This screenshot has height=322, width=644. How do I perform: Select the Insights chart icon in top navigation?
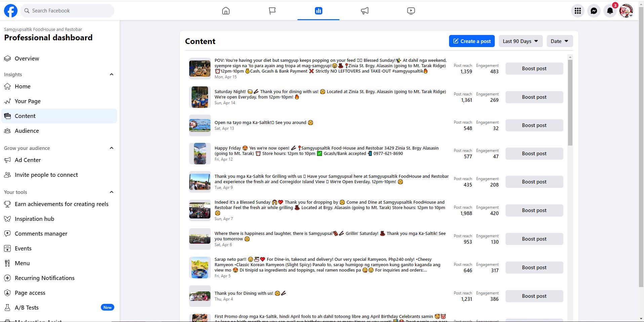click(x=319, y=11)
